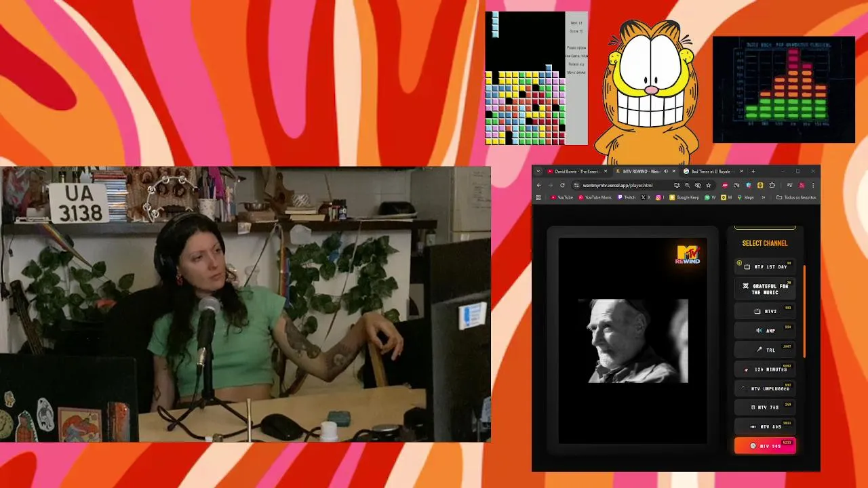Open the Google Keep bookmark
The width and height of the screenshot is (868, 488).
[684, 197]
